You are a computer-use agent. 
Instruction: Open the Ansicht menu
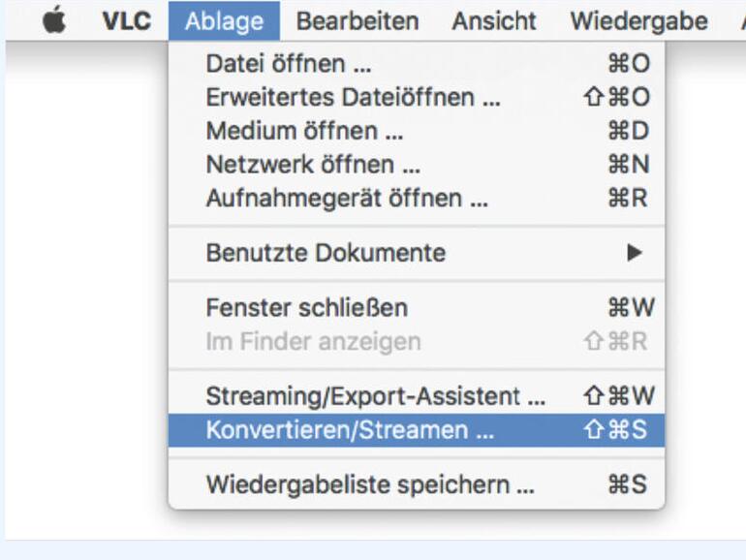click(494, 20)
